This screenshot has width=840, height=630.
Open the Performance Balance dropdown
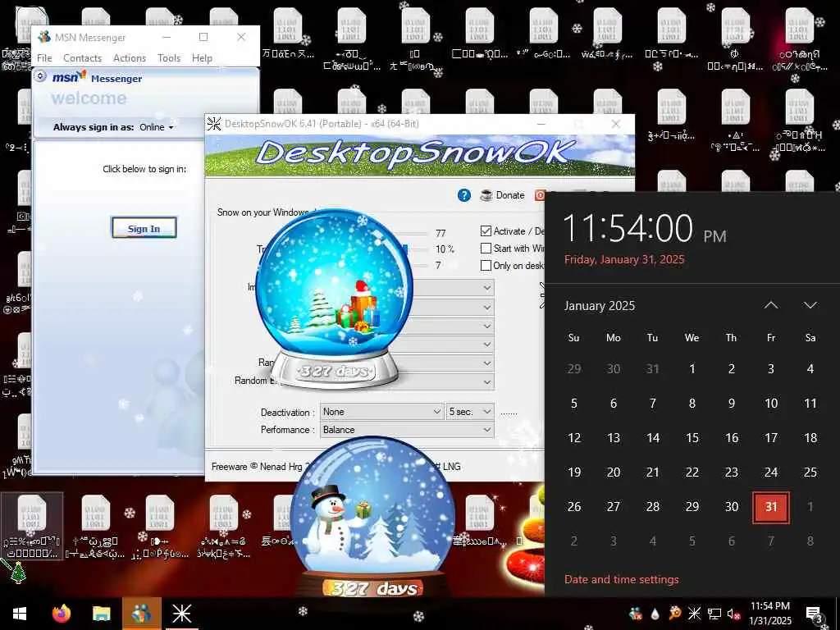point(407,430)
